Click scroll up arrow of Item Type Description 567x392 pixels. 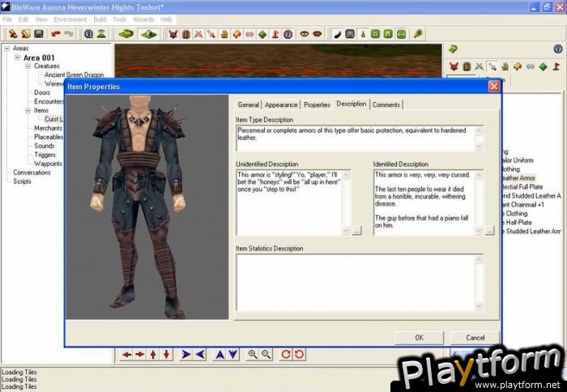pyautogui.click(x=480, y=130)
